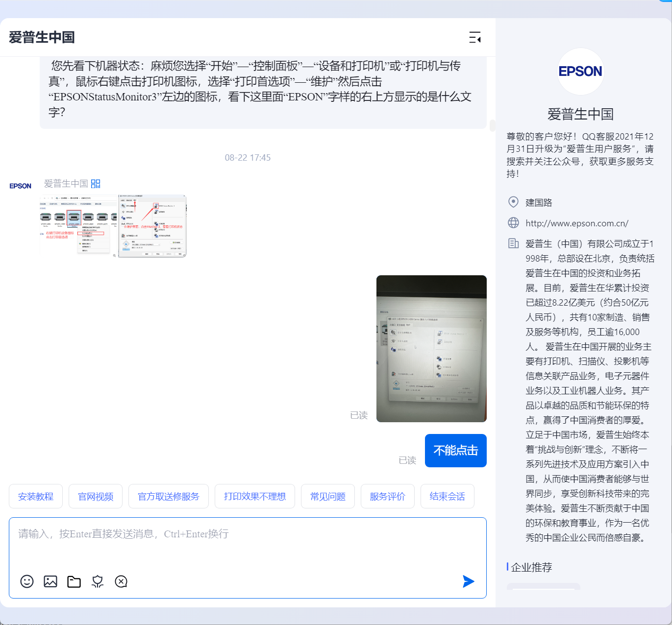Click the EPSON avatar beside the chat message
The width and height of the screenshot is (672, 625).
point(21,186)
